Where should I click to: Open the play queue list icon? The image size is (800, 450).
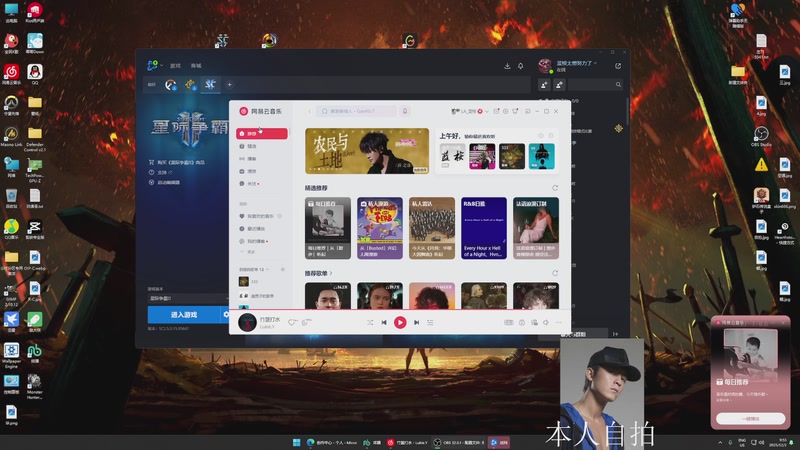tap(431, 322)
